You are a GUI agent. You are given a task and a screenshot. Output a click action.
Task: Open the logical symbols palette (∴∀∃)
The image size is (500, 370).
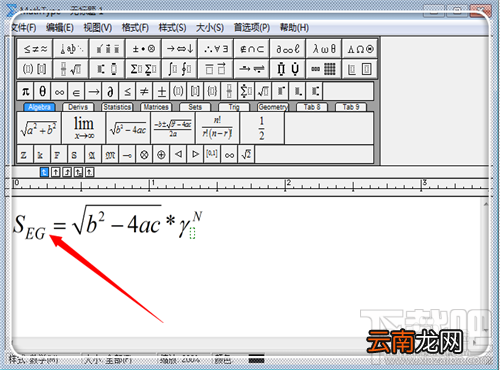[216, 49]
